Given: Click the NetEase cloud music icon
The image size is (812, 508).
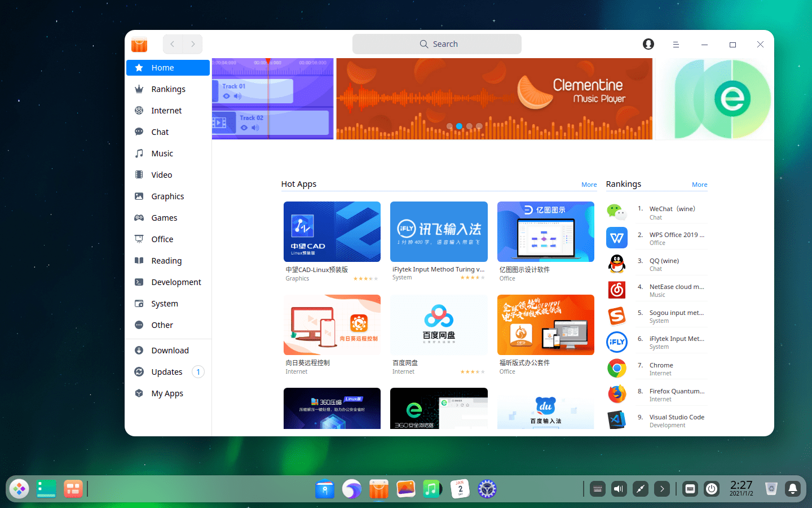Looking at the screenshot, I should coord(617,290).
